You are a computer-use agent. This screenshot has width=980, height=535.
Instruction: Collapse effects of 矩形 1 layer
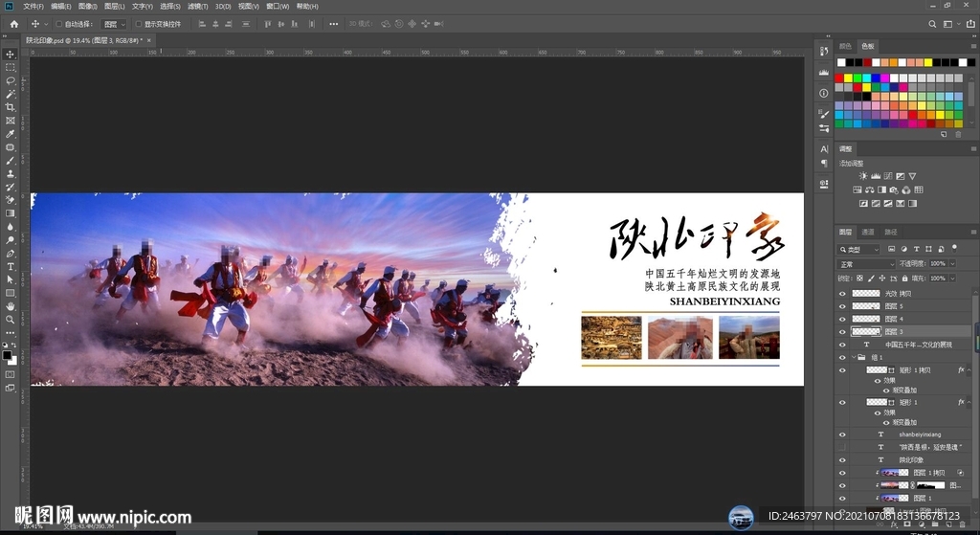969,402
